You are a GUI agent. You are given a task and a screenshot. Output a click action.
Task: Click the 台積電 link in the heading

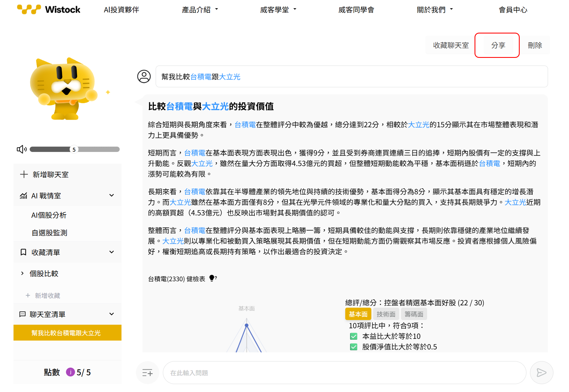pyautogui.click(x=180, y=106)
